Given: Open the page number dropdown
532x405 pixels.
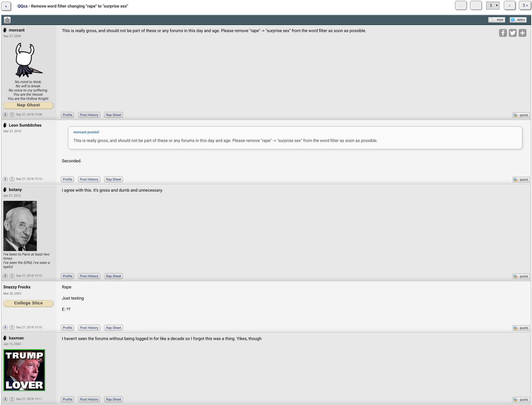Looking at the screenshot, I should [x=493, y=5].
